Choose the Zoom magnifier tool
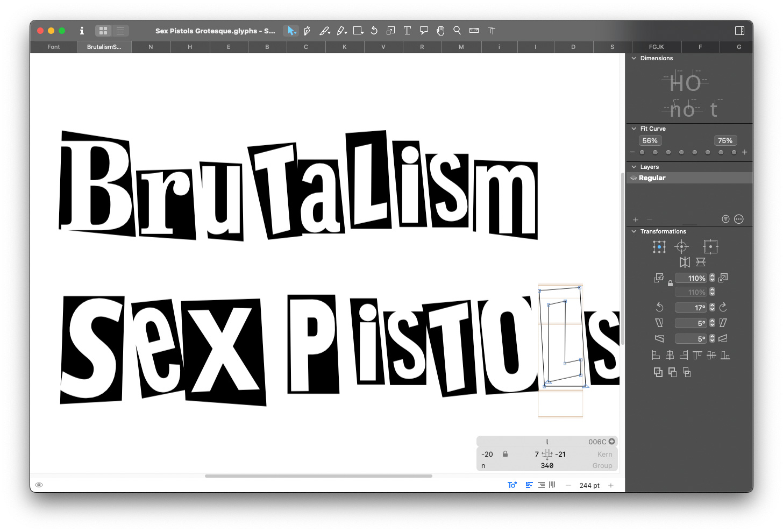Image resolution: width=783 pixels, height=532 pixels. (457, 31)
